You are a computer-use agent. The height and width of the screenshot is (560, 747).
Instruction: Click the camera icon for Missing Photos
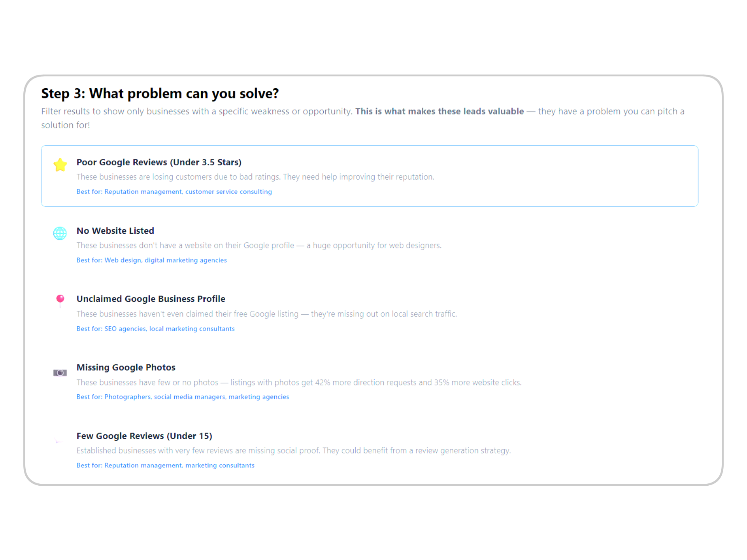(x=60, y=373)
